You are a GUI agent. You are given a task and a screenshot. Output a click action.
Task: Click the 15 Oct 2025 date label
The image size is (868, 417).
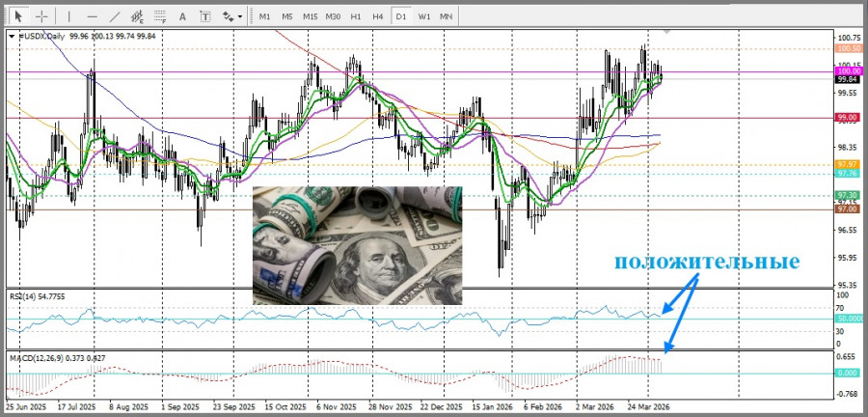[x=285, y=406]
